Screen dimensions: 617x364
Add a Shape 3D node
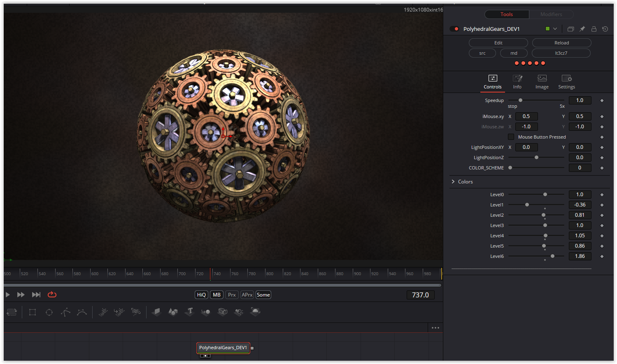pos(173,312)
